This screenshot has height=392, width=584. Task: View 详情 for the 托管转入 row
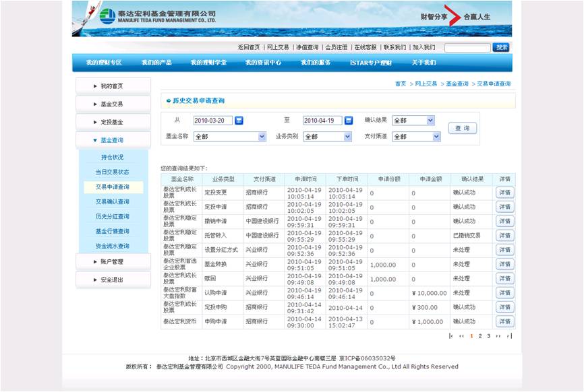pos(504,236)
